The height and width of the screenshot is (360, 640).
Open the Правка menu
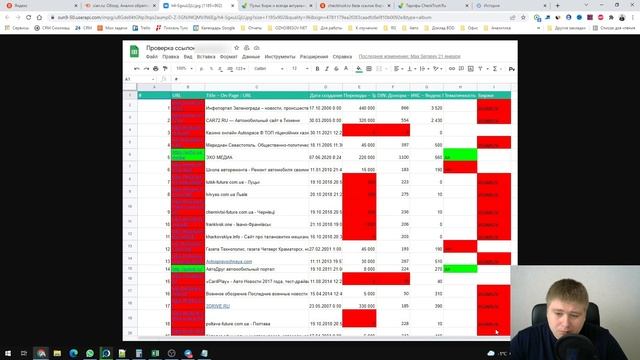pyautogui.click(x=171, y=57)
